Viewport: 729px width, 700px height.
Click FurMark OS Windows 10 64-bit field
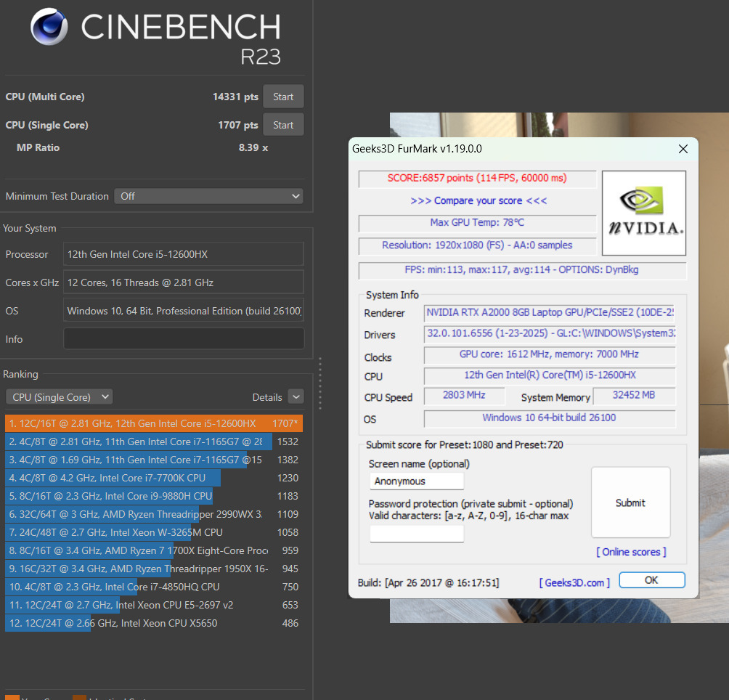(550, 418)
